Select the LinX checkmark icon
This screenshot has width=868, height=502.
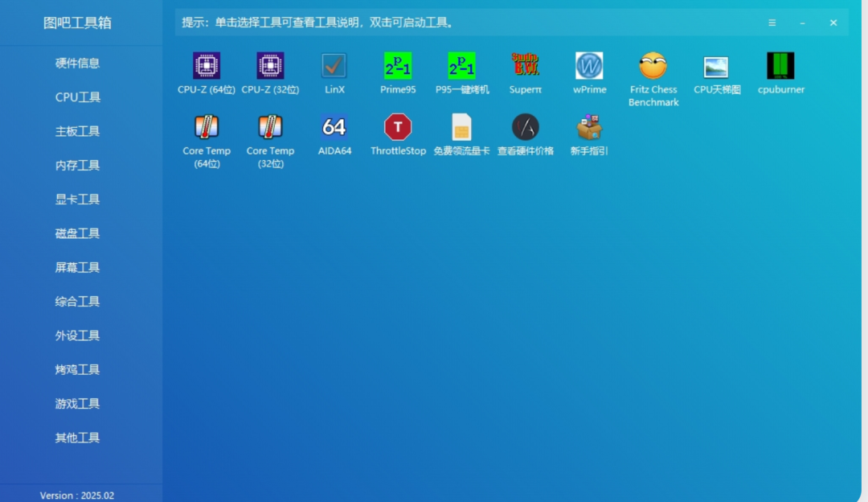pos(334,66)
